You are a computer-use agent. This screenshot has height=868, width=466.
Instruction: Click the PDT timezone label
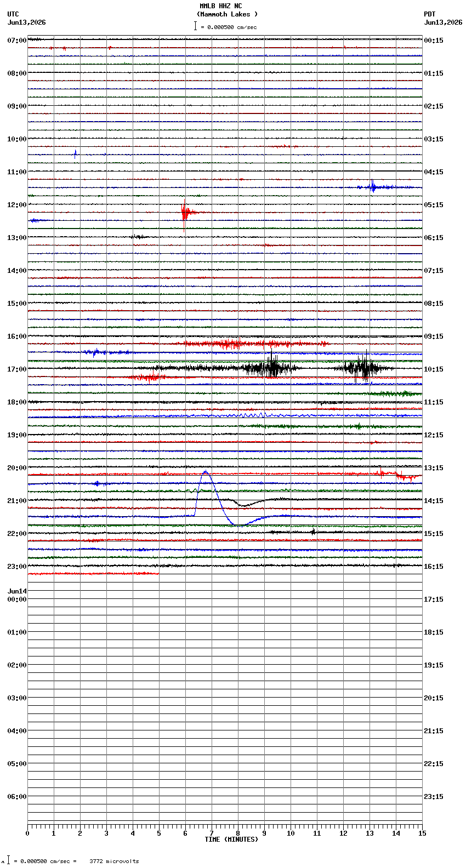(429, 14)
